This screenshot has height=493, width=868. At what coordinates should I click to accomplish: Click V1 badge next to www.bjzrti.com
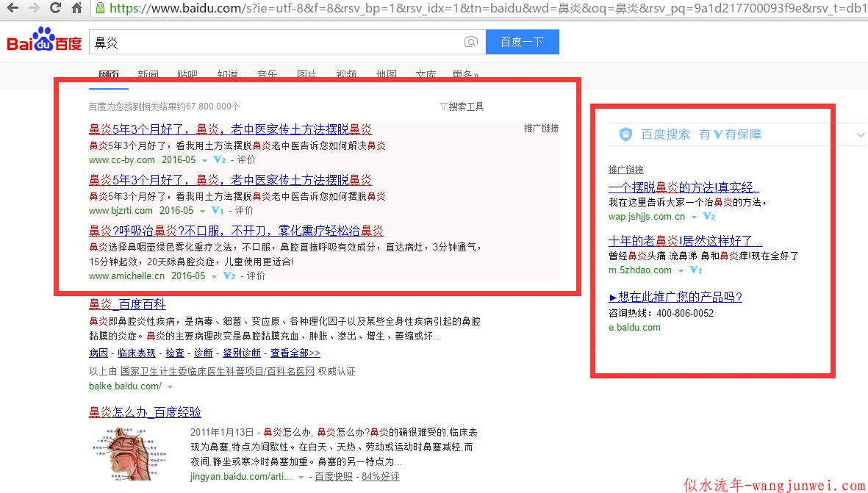(218, 210)
